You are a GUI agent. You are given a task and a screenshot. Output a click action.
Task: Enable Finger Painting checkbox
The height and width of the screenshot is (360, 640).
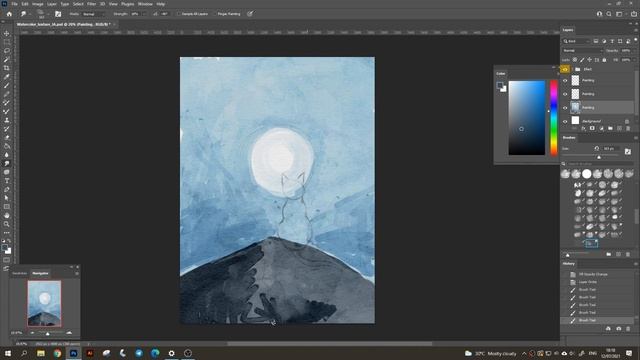[x=214, y=14]
